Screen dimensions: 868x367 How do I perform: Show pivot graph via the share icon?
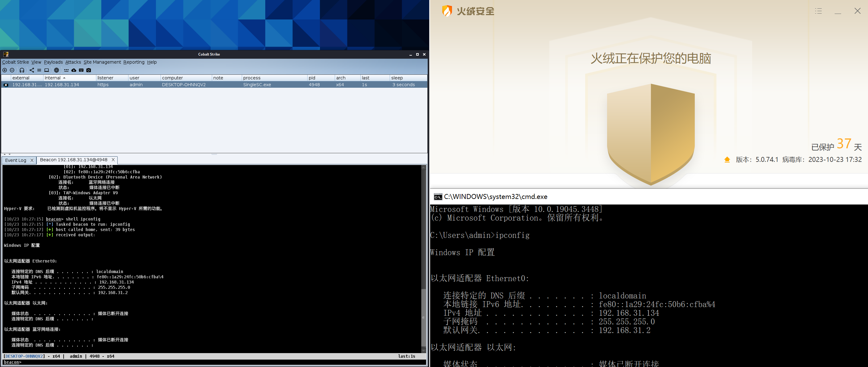32,70
